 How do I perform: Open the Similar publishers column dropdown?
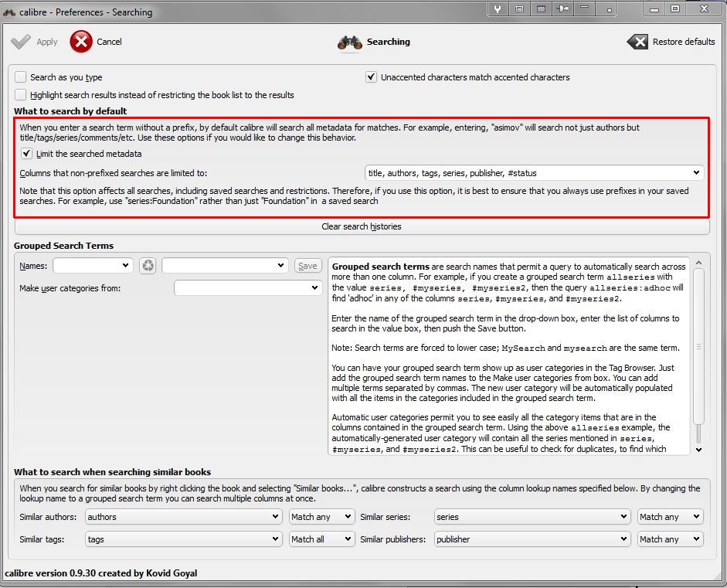point(532,539)
